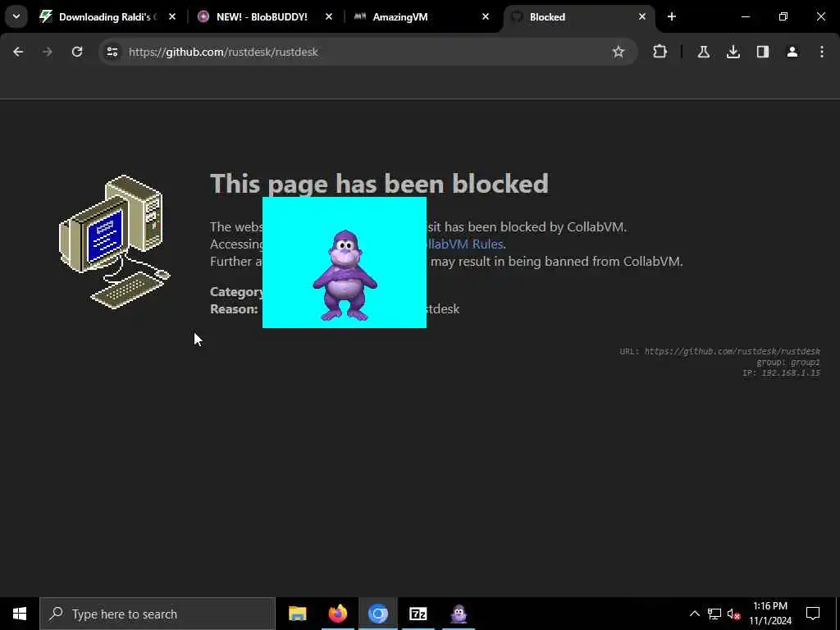Close the AmazingVM tab
Viewport: 840px width, 630px height.
(486, 16)
